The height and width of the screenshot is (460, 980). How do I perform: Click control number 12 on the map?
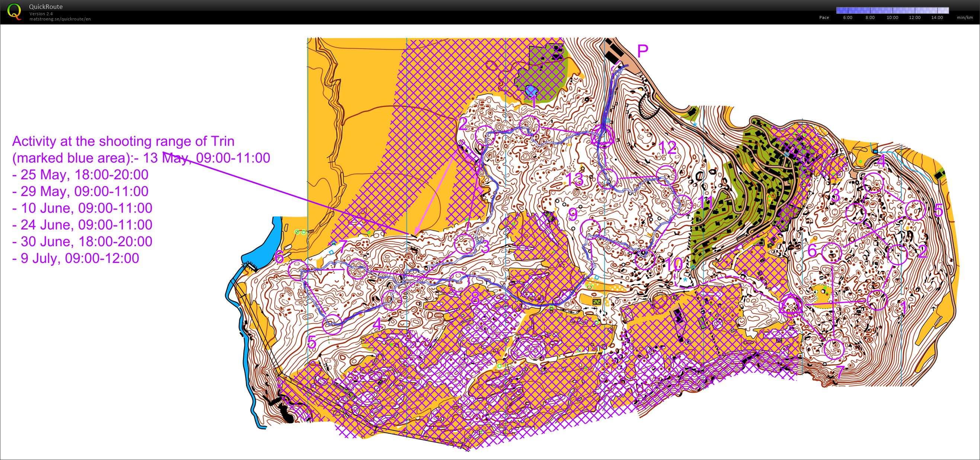[x=667, y=148]
